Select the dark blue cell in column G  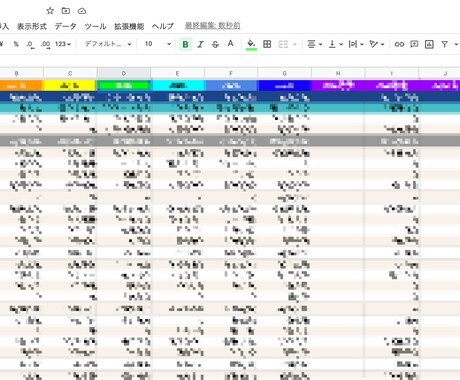(284, 85)
